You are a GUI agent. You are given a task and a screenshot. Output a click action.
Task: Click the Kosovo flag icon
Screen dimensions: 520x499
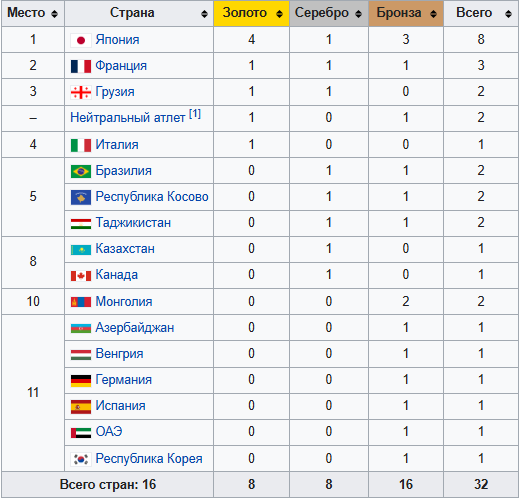81,197
